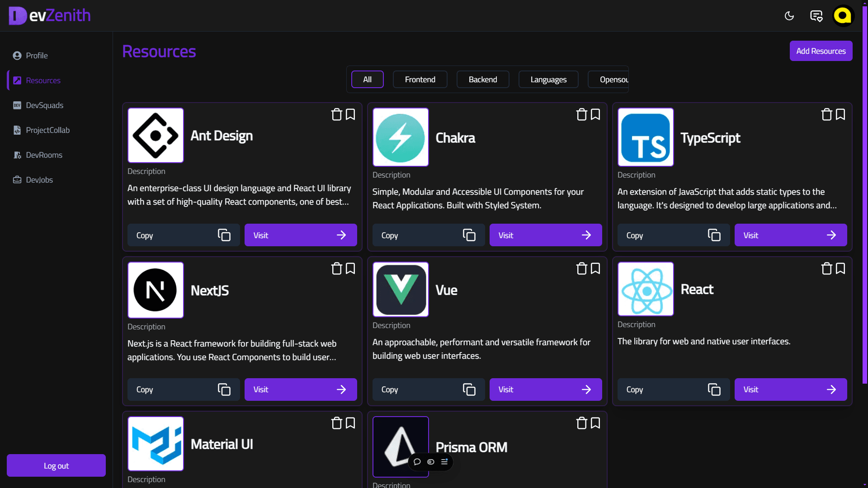Bookmark the React resource
This screenshot has height=488, width=868.
coord(840,268)
